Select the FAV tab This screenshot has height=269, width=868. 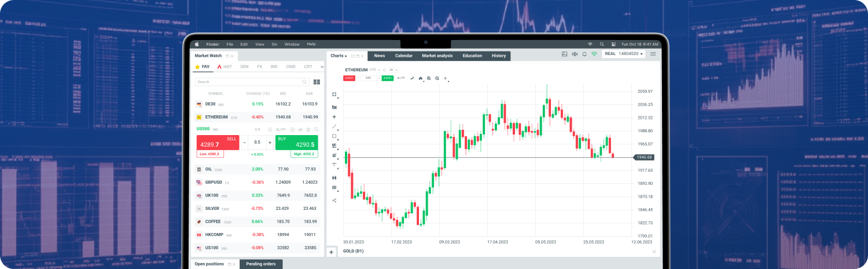click(203, 67)
